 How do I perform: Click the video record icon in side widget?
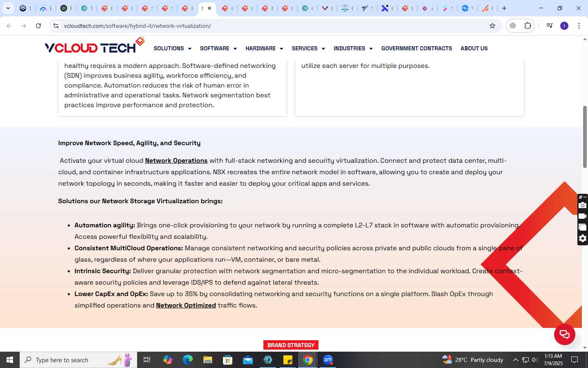click(583, 216)
